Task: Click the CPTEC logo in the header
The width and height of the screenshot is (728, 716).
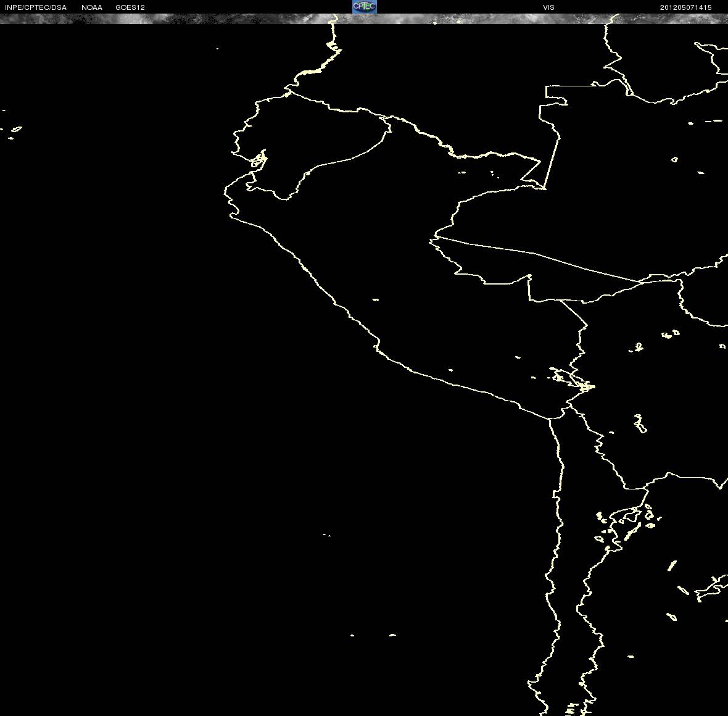Action: [x=365, y=7]
